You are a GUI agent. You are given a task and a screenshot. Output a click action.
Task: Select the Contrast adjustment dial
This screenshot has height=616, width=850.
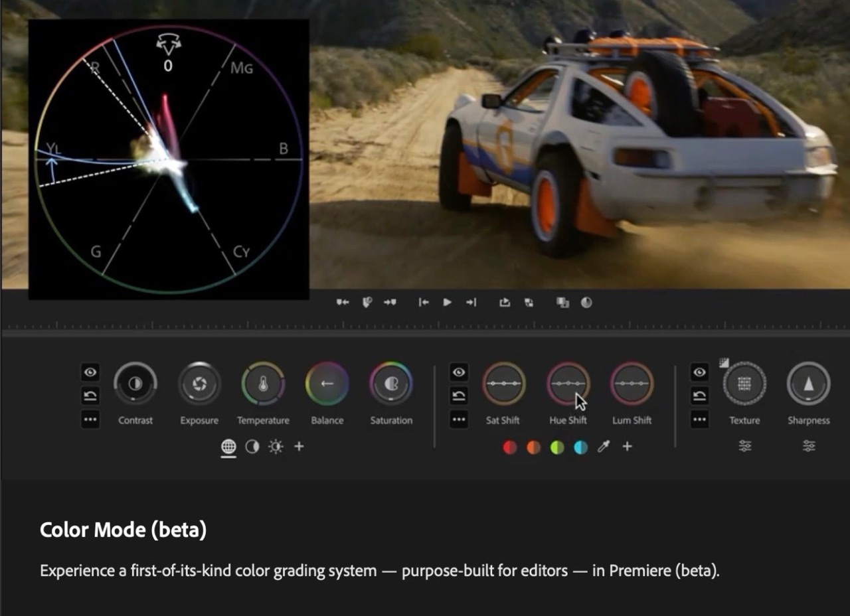(x=135, y=384)
